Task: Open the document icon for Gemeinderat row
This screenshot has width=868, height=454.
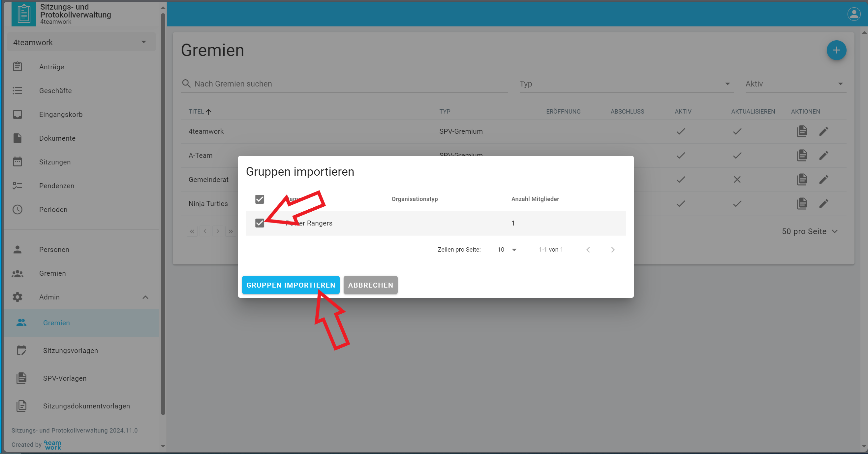Action: pyautogui.click(x=802, y=179)
